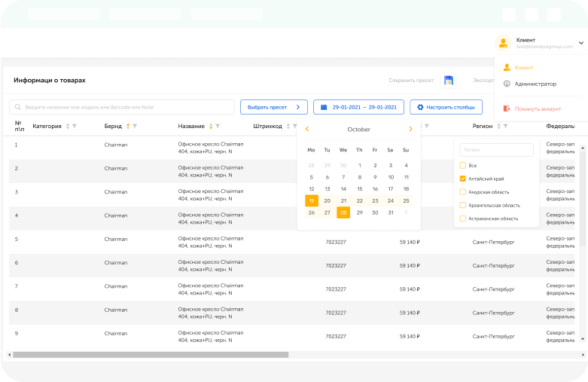Select Администратор in the account menu

(535, 84)
